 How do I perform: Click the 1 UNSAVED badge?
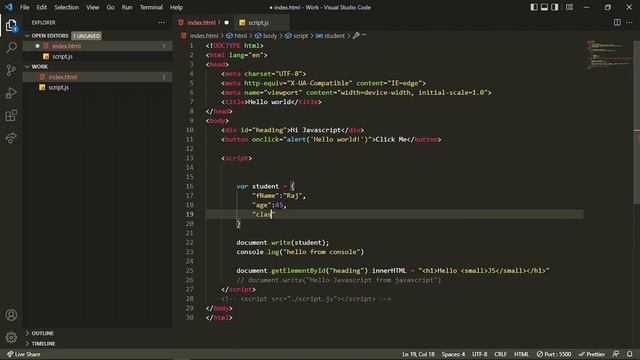(87, 36)
